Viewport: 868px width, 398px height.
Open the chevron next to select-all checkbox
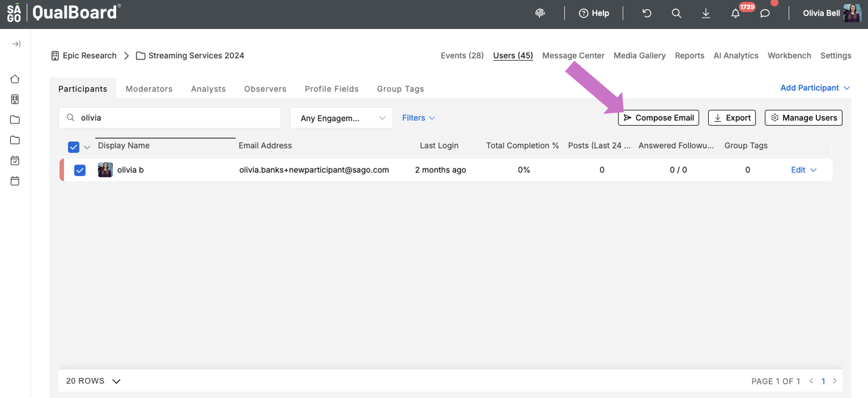coord(87,147)
